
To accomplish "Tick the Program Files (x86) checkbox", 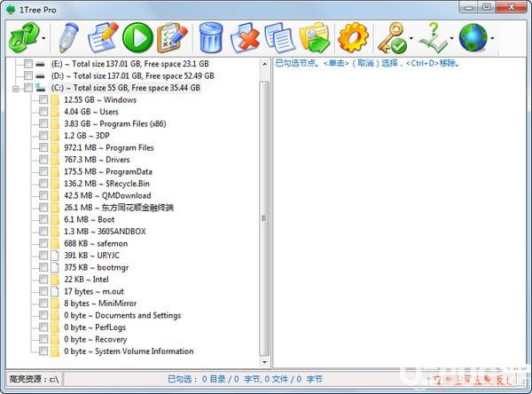I will pos(43,123).
